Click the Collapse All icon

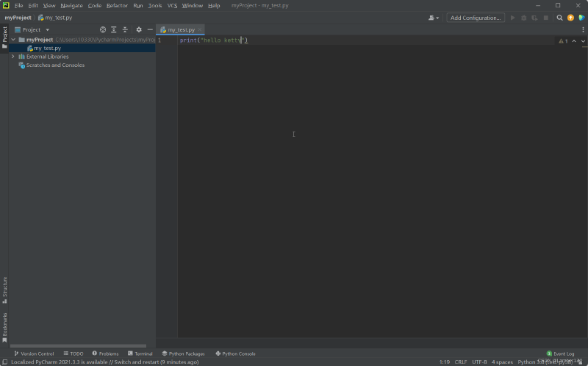pos(125,29)
